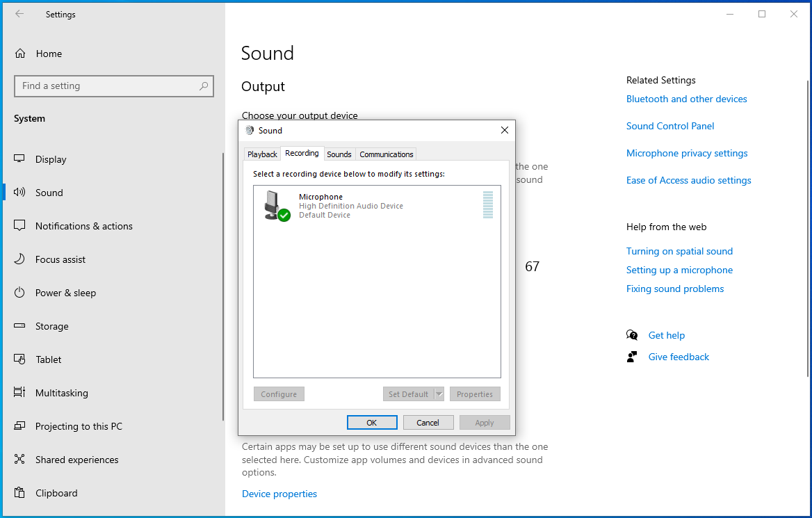812x518 pixels.
Task: Click 'High Definition Audio Device' text
Action: click(350, 206)
